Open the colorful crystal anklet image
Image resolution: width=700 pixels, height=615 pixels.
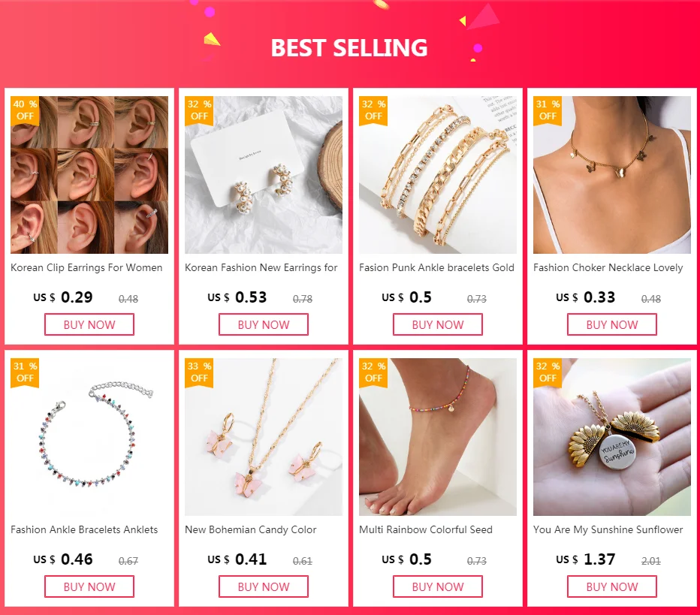tap(89, 437)
